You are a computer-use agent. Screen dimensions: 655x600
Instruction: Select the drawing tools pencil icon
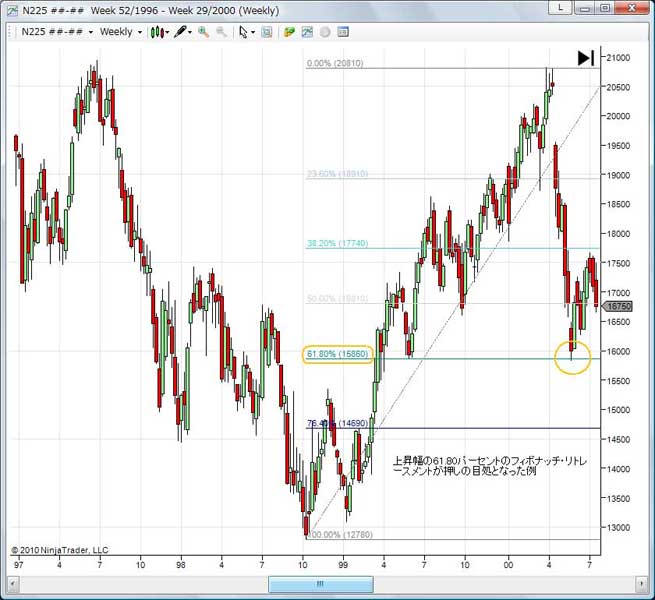click(180, 32)
